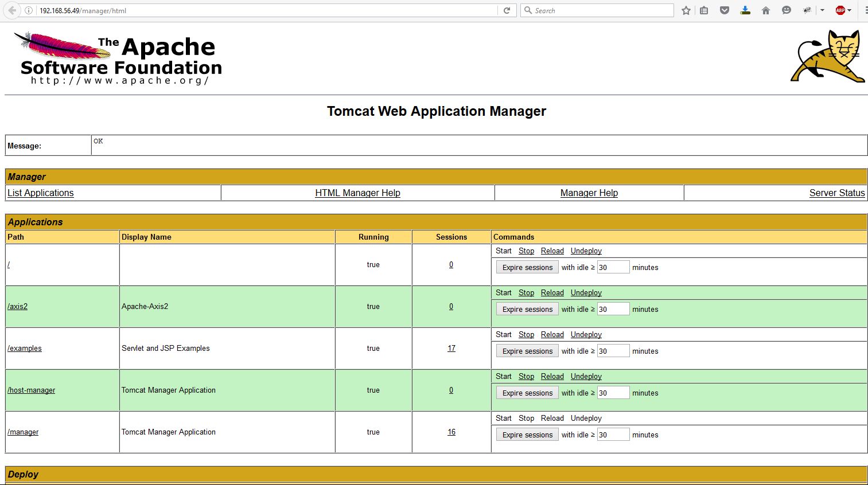Expand the Firebug dropdown arrow
Viewport: 868px width, 485px height.
(822, 10)
